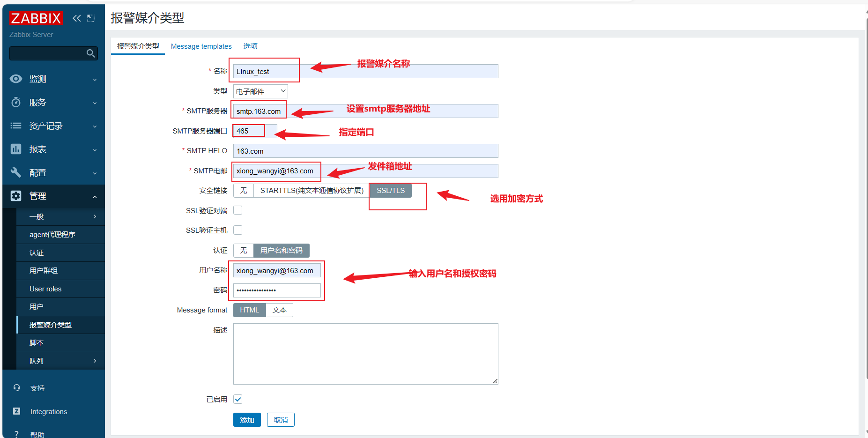
Task: Click the 名称 input field
Action: click(366, 71)
